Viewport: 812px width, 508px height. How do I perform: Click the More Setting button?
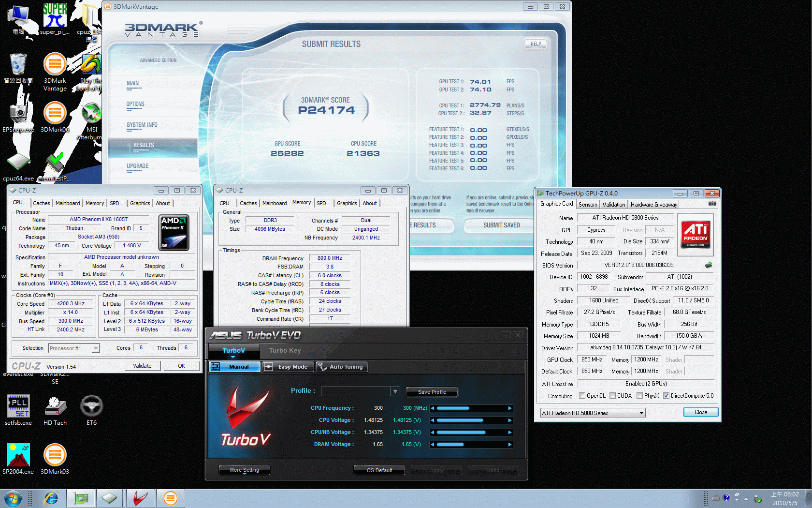[244, 470]
